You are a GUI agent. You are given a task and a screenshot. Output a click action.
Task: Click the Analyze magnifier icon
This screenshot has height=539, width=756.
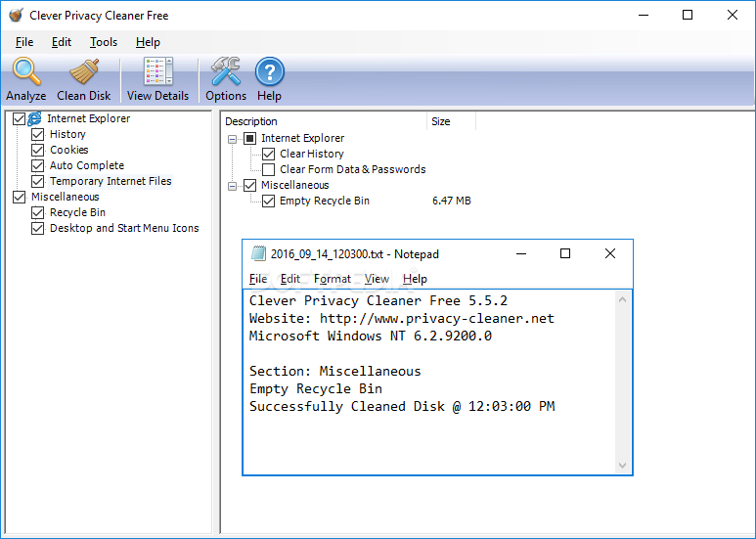26,71
